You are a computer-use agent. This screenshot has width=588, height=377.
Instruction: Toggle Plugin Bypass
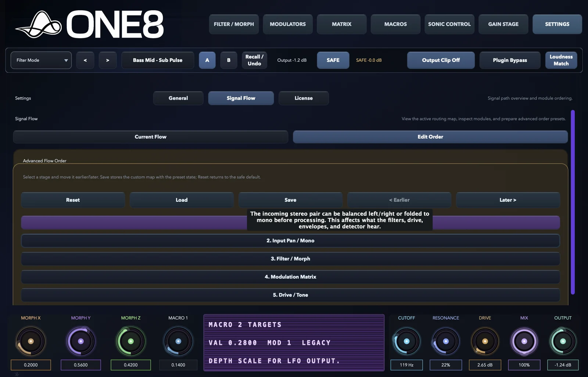click(510, 60)
